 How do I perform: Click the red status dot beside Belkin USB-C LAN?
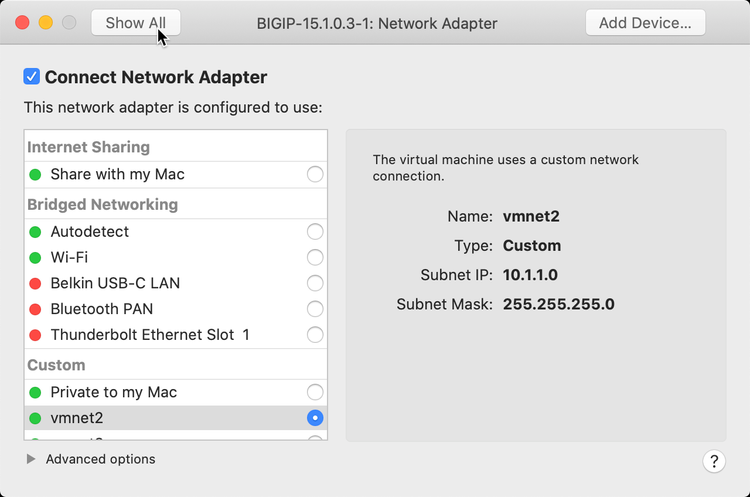36,283
